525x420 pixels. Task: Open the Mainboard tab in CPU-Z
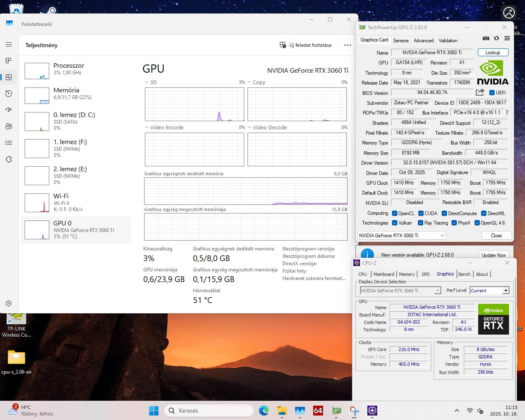coord(384,274)
